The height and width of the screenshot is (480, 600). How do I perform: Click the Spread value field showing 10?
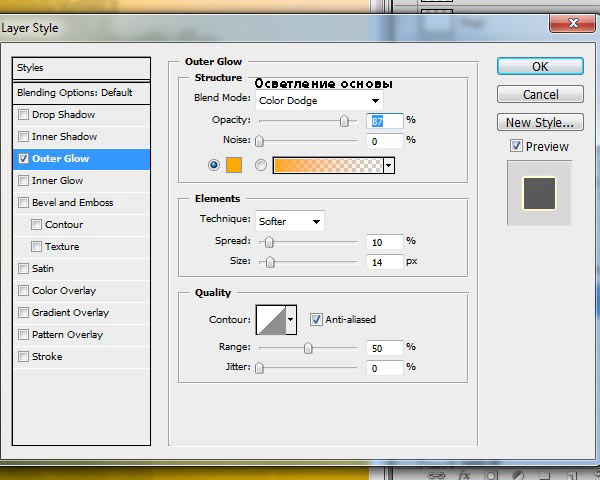coord(385,242)
